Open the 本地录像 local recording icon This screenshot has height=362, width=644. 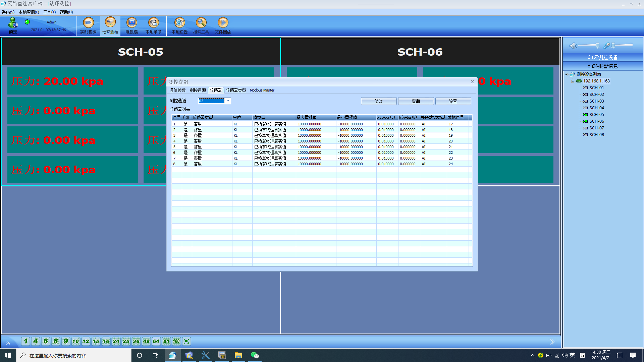click(x=153, y=26)
